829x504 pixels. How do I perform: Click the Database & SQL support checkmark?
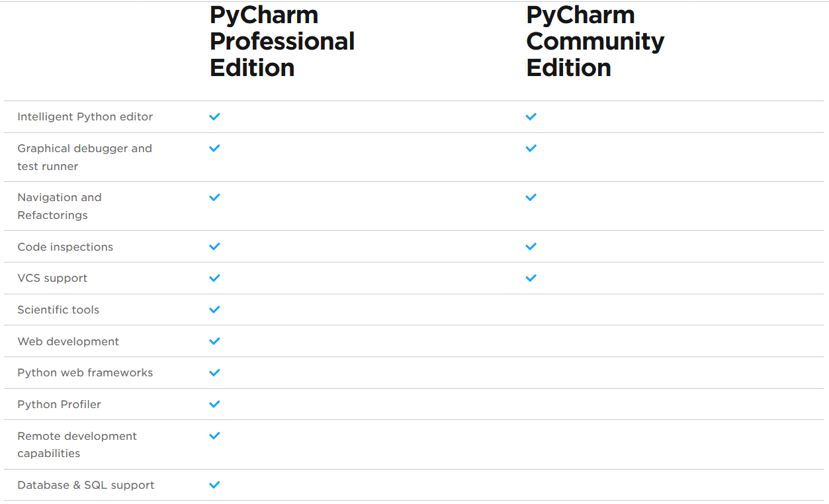tap(214, 485)
